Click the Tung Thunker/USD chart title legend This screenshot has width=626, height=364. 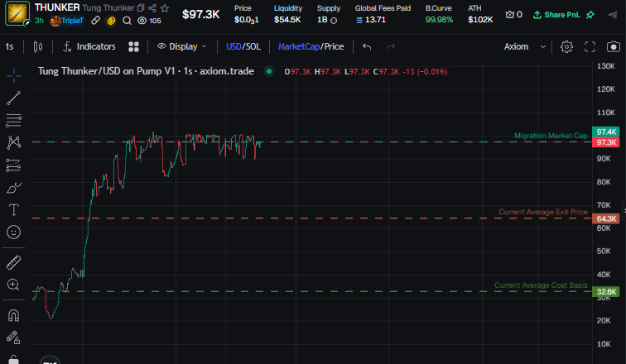tap(146, 71)
